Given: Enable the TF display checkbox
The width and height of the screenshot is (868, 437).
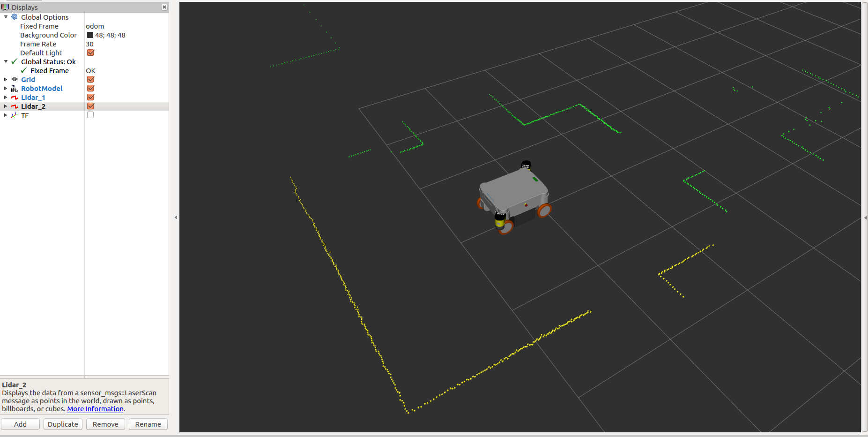Looking at the screenshot, I should (90, 115).
